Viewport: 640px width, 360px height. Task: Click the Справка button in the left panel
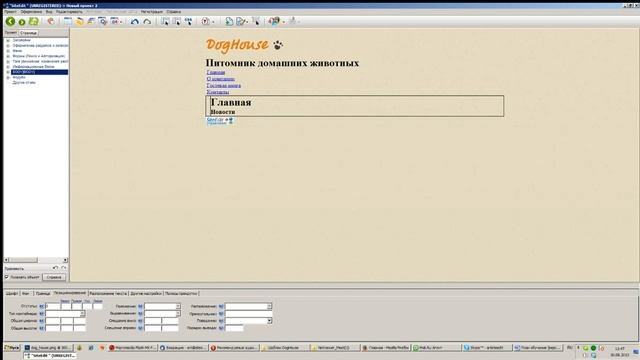point(54,277)
